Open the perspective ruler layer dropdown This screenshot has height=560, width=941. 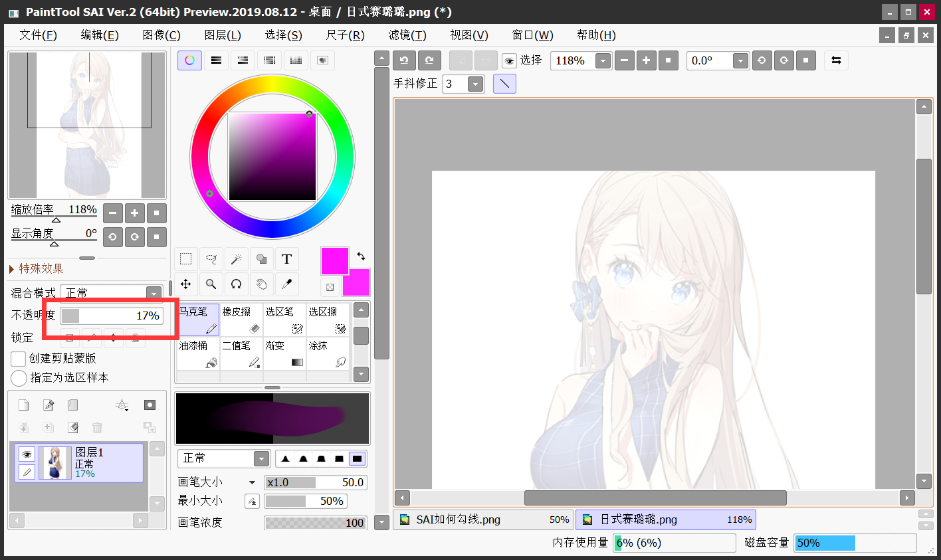point(122,405)
